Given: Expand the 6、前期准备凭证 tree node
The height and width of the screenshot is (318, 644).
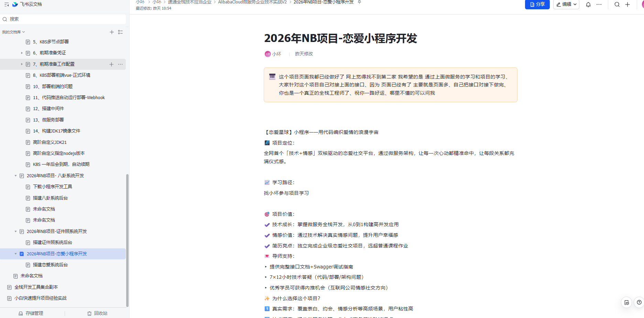Looking at the screenshot, I should coord(22,53).
